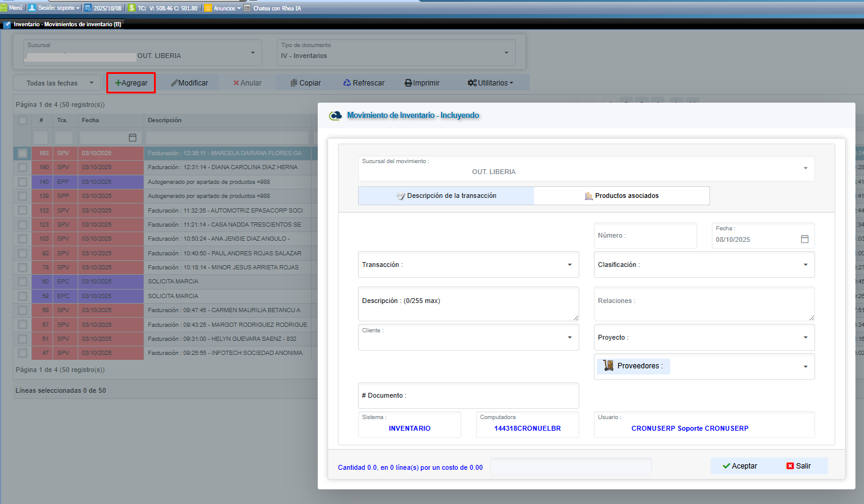
Task: Click the Modificar pencil button
Action: coord(189,82)
